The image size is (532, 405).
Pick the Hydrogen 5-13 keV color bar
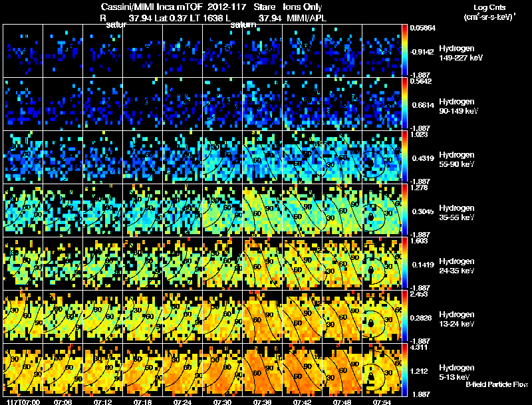point(404,370)
